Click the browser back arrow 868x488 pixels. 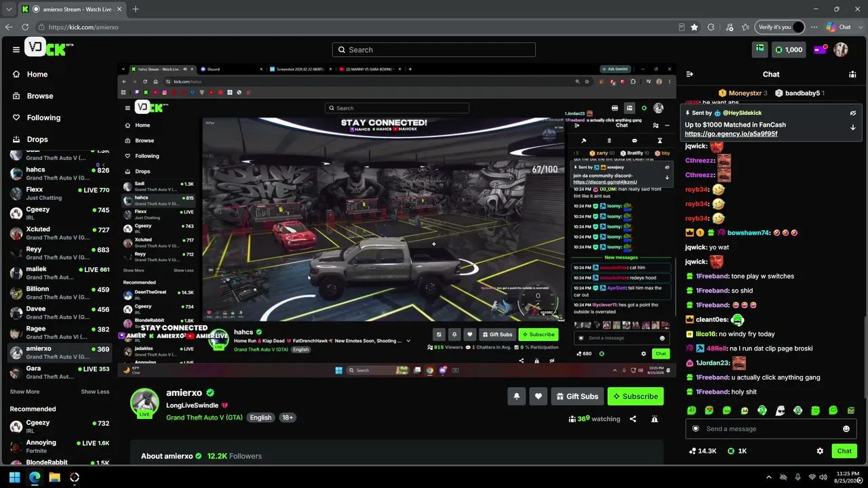[9, 27]
